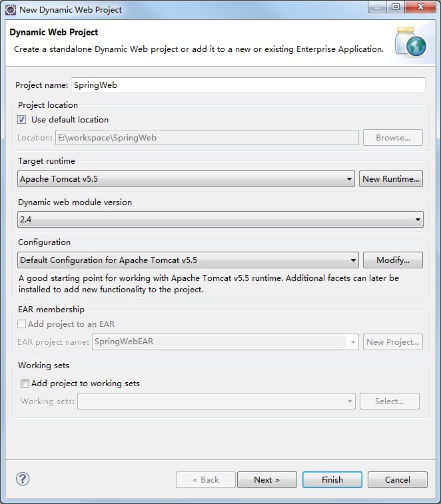Screen dimensions: 441x504
Task: Enable Add project to working sets
Action: (25, 383)
